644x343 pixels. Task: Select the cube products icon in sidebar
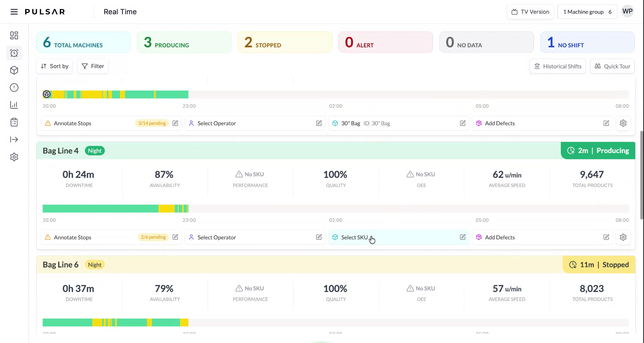(14, 70)
